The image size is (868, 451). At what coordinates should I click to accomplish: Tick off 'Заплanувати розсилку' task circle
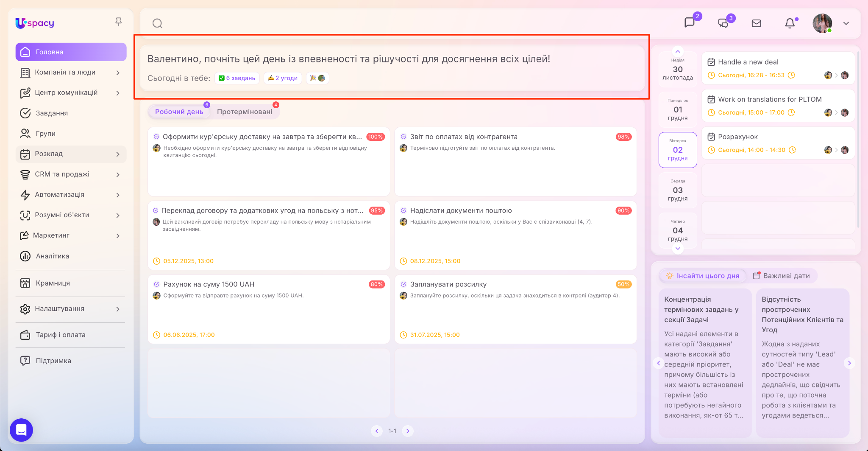pos(403,284)
